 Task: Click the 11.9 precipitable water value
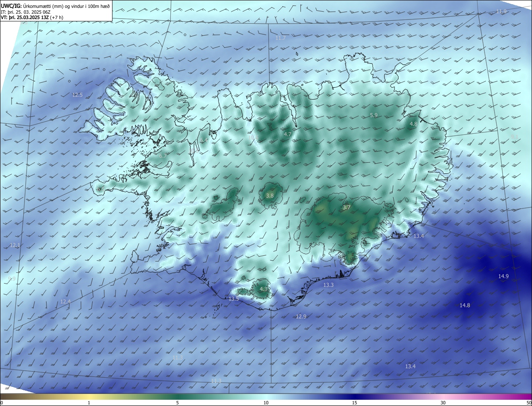pos(501,11)
